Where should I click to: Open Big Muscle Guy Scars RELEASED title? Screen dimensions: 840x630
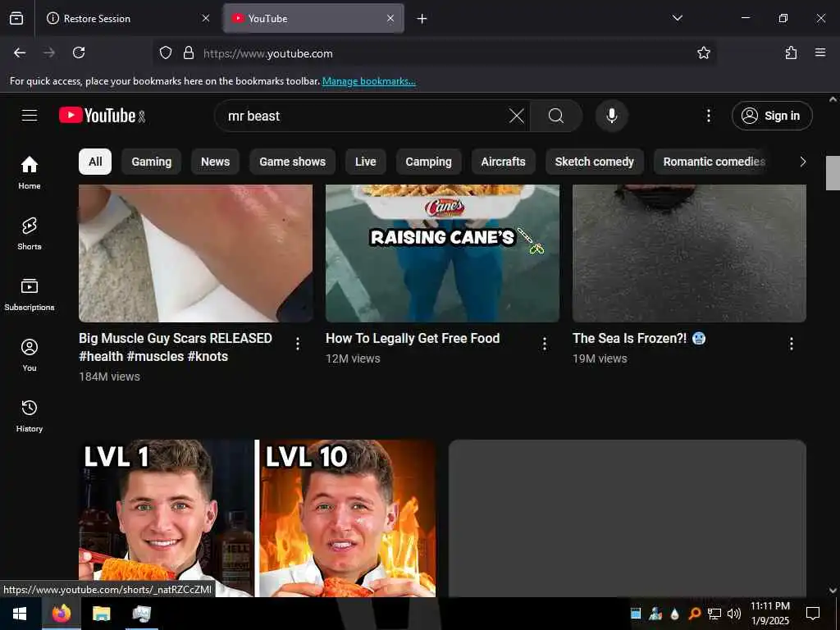point(176,347)
